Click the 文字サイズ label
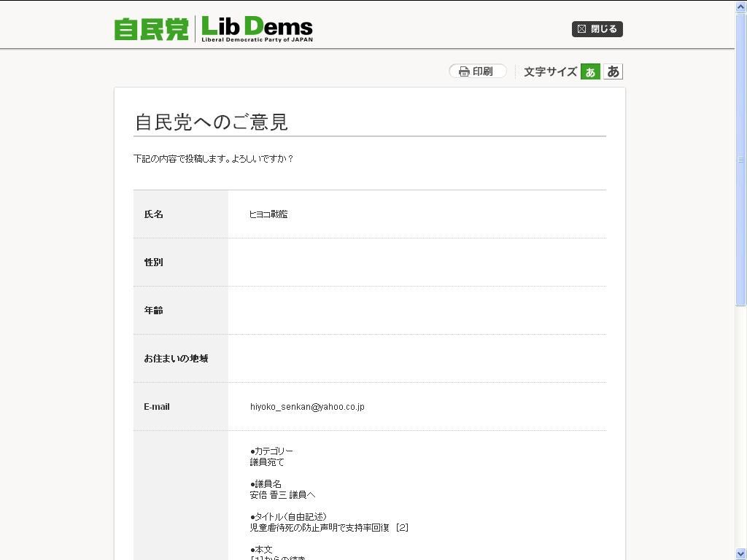This screenshot has height=560, width=747. click(550, 71)
